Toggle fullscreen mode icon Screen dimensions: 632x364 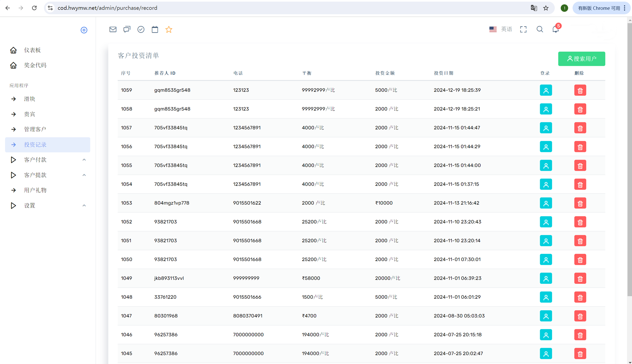coord(523,29)
